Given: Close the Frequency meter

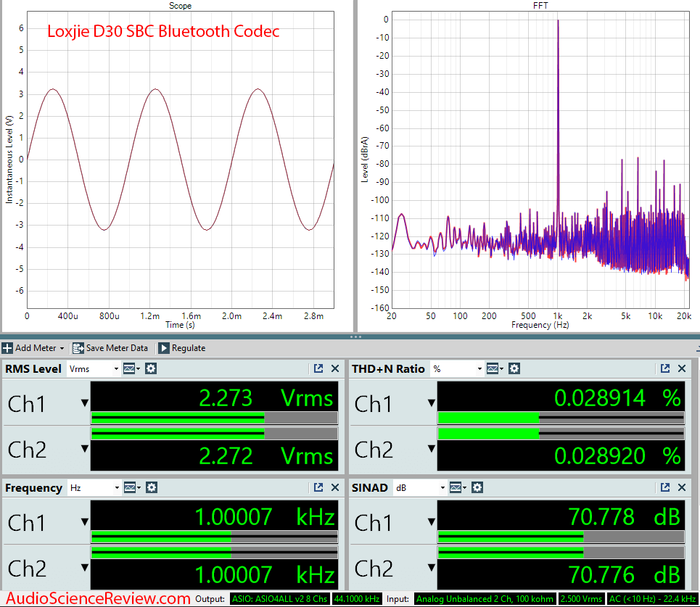Looking at the screenshot, I should (x=335, y=488).
